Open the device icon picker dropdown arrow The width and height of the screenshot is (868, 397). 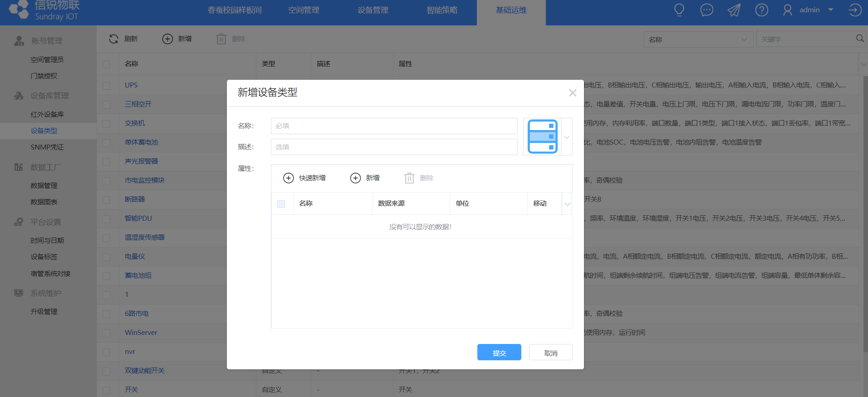point(567,137)
